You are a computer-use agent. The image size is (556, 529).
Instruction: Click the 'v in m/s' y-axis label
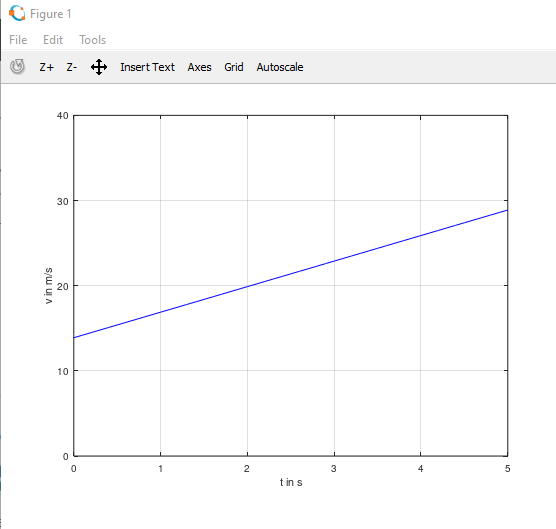coord(49,286)
